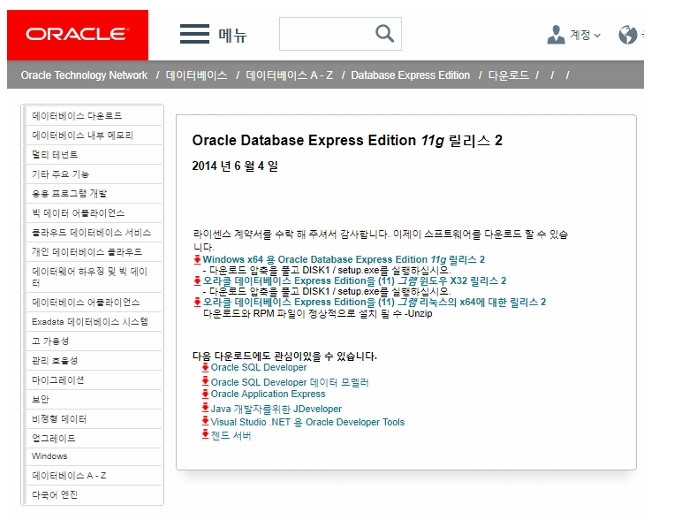This screenshot has width=683, height=524.
Task: Download Windows x64 Oracle Database Express Edition
Action: coord(344,260)
